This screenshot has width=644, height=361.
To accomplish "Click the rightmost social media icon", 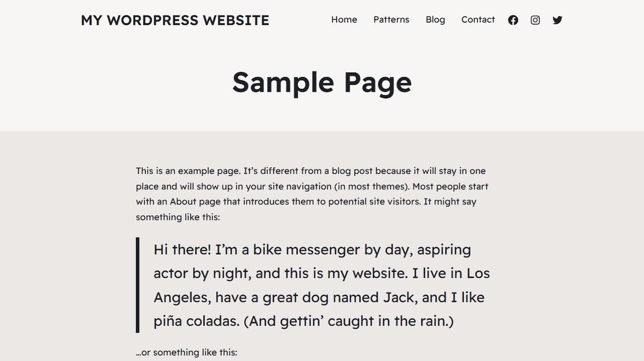I will pos(557,20).
